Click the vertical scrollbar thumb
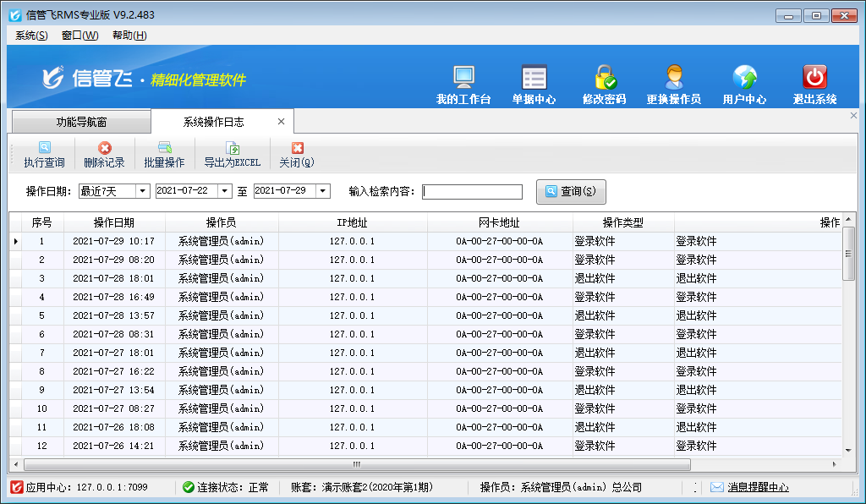This screenshot has width=866, height=504. tap(848, 254)
